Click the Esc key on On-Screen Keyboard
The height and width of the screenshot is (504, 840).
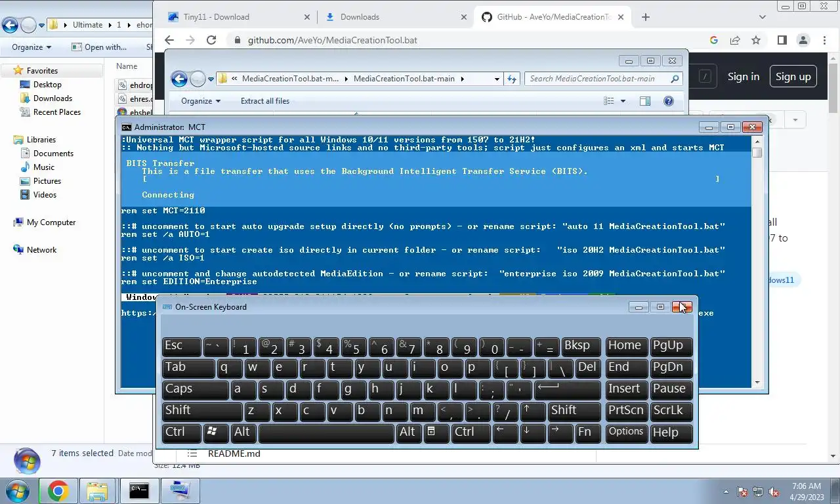tap(182, 346)
